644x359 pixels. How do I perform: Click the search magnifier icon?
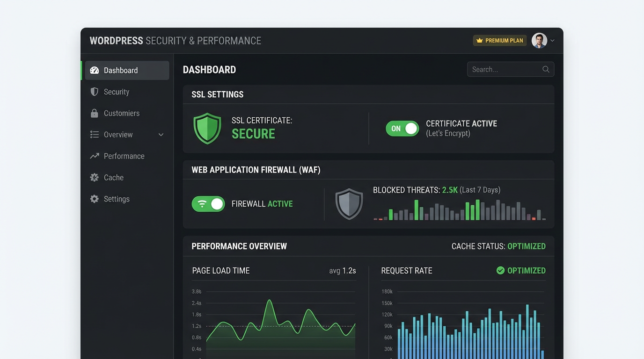546,69
